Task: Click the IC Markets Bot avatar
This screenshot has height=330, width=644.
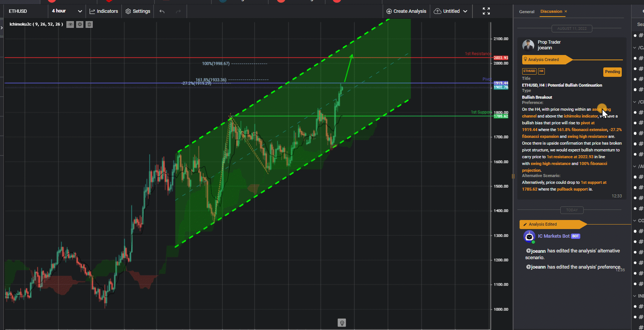Action: tap(529, 237)
